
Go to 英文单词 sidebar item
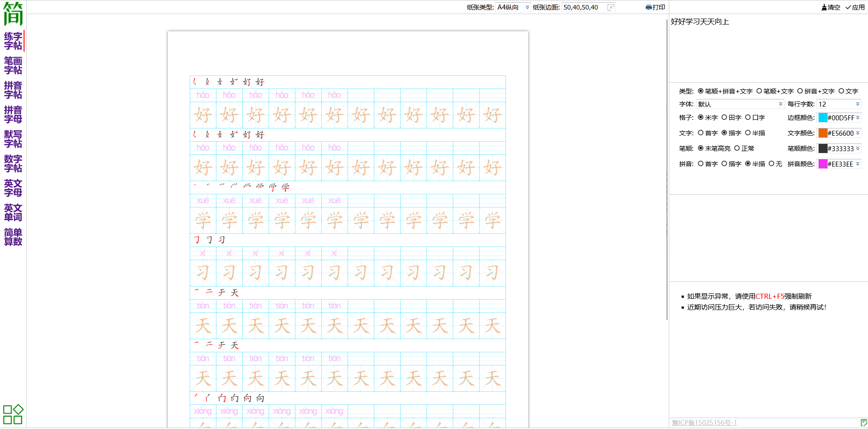(13, 212)
